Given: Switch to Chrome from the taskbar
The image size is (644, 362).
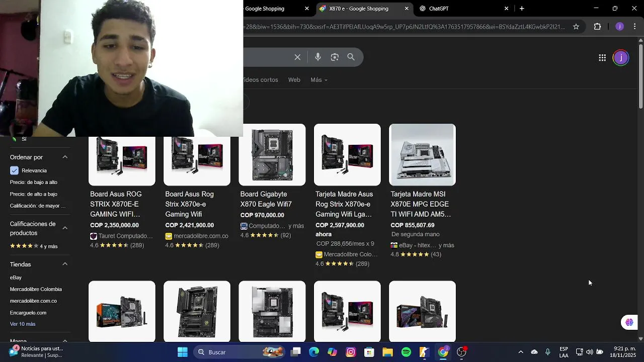Looking at the screenshot, I should 443,352.
